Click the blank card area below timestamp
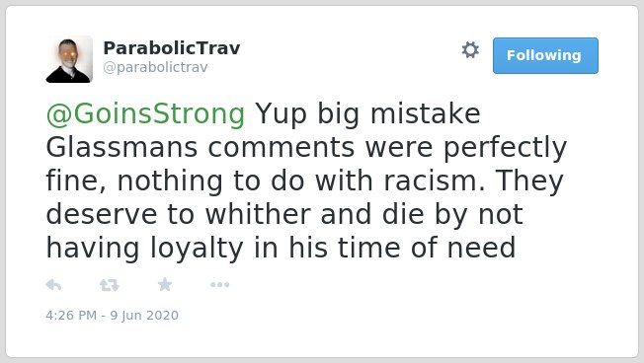The width and height of the screenshot is (644, 363). tap(322, 339)
